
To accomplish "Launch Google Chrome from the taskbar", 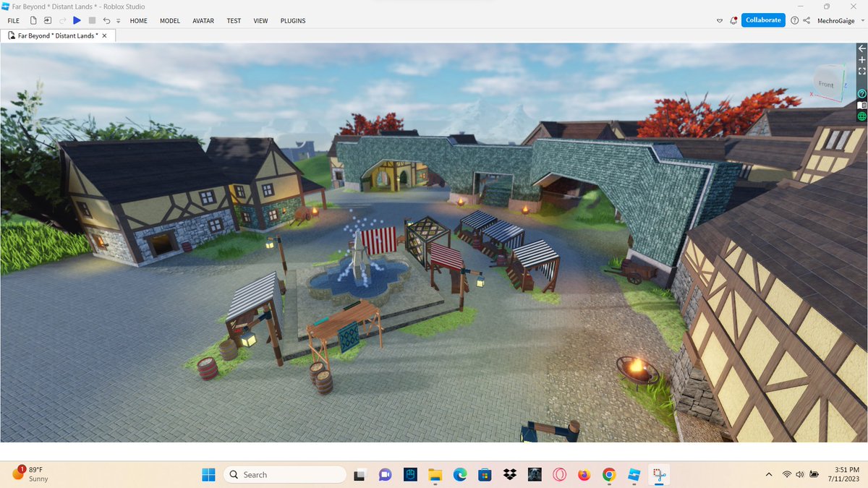I will click(610, 475).
